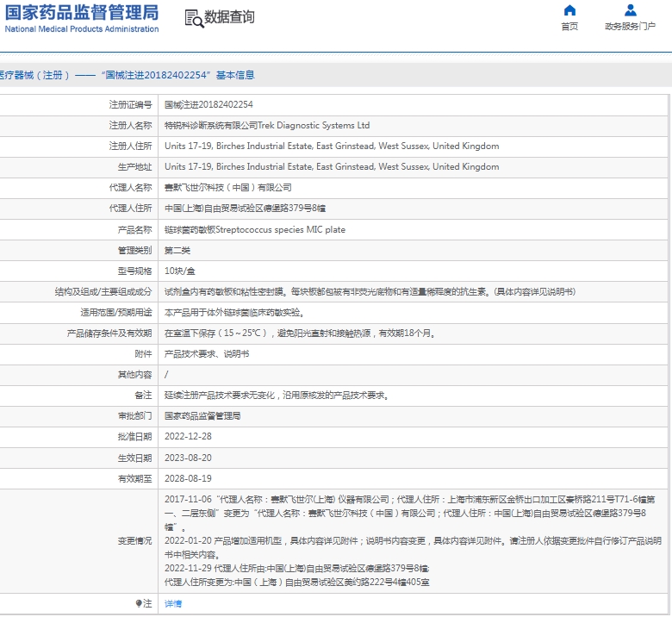Click the 基本信息 page title heading
The width and height of the screenshot is (672, 617).
pos(235,75)
